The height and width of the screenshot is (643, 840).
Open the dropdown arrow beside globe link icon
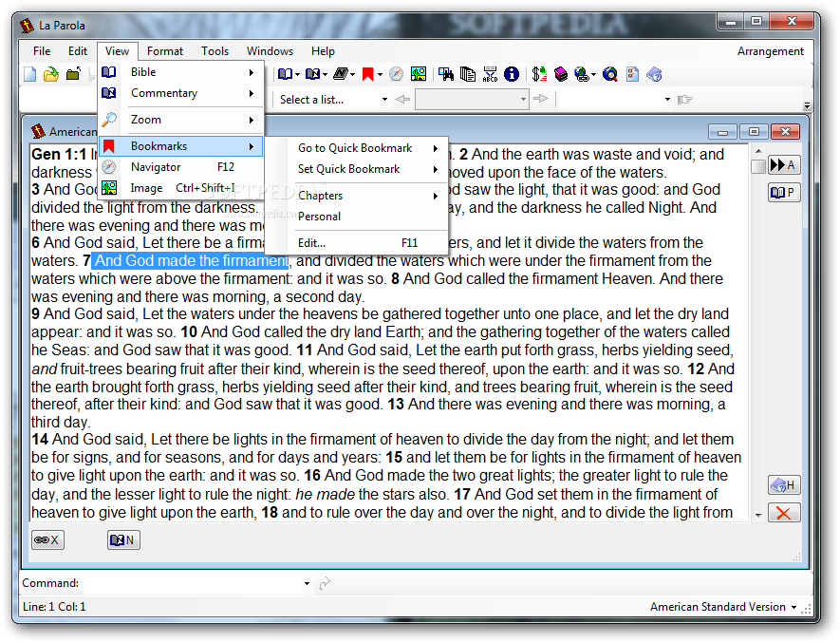593,74
